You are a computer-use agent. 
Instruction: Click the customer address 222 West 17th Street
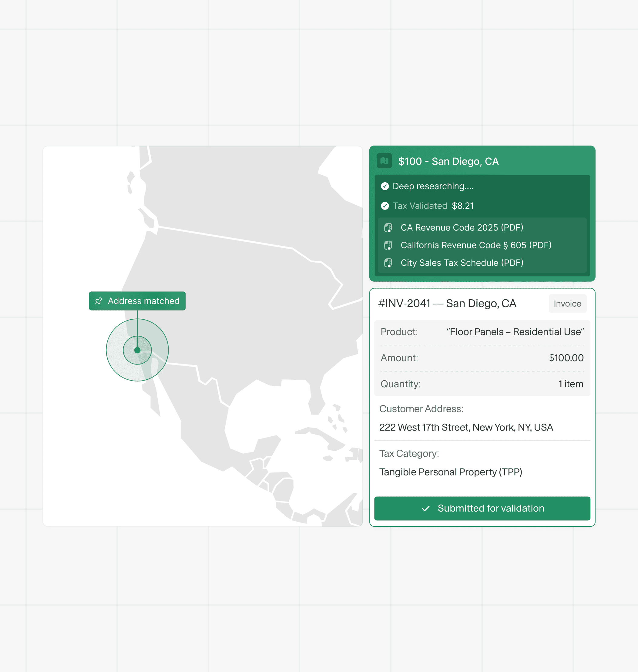click(x=466, y=427)
